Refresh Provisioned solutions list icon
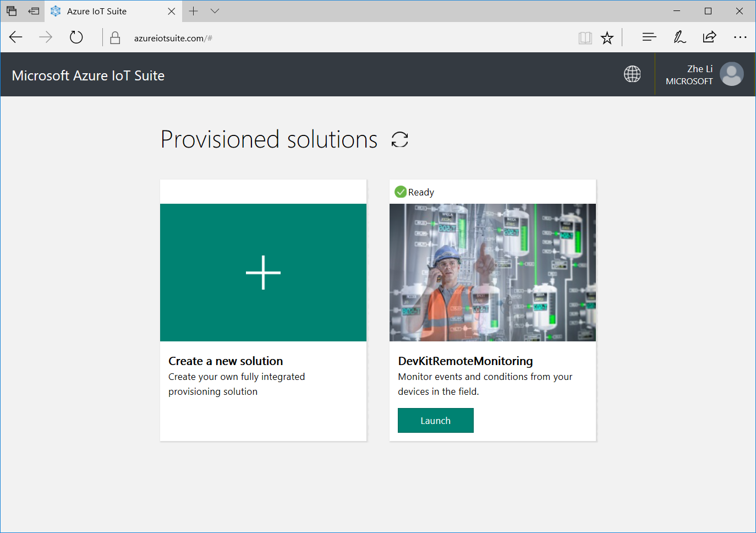This screenshot has width=756, height=533. [x=400, y=139]
